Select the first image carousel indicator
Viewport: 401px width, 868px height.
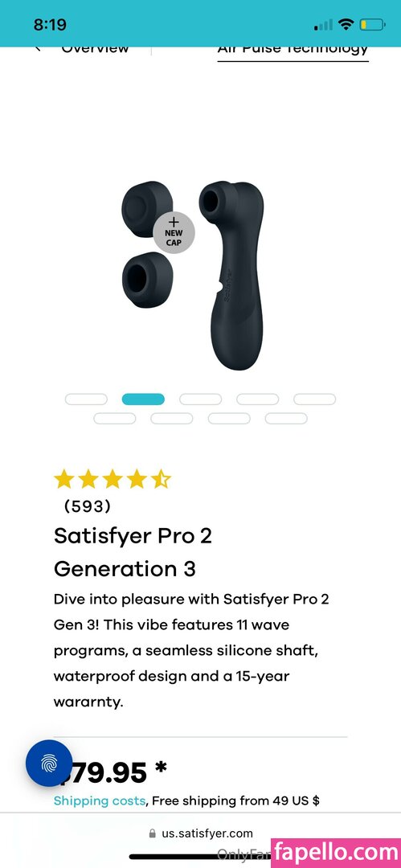[x=86, y=399]
